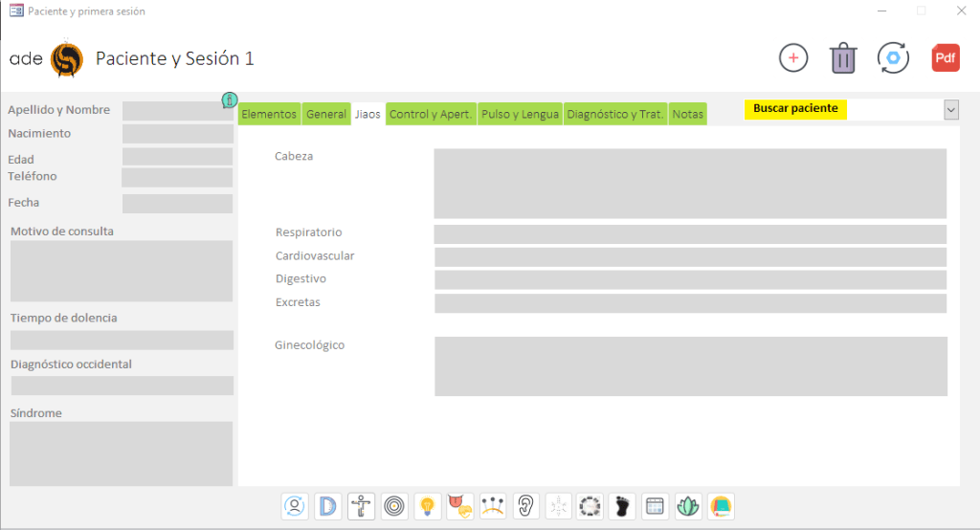
Task: Click the refresh sync icon
Action: tap(893, 58)
